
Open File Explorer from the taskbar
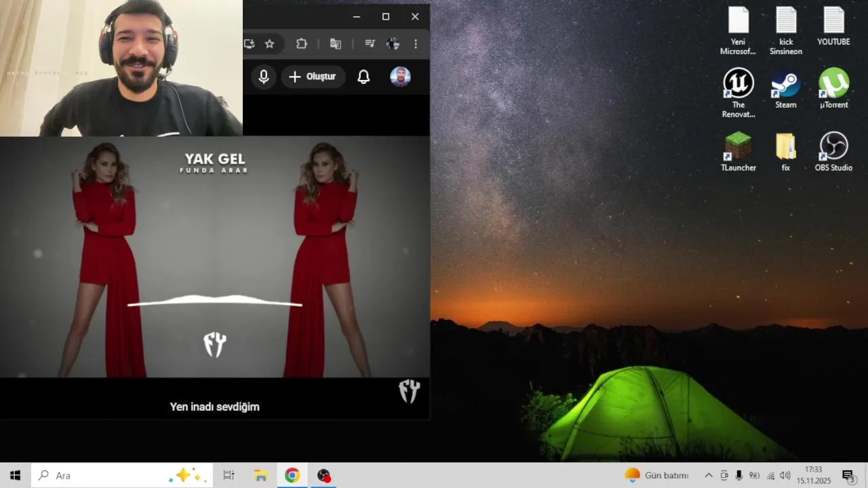pyautogui.click(x=260, y=475)
